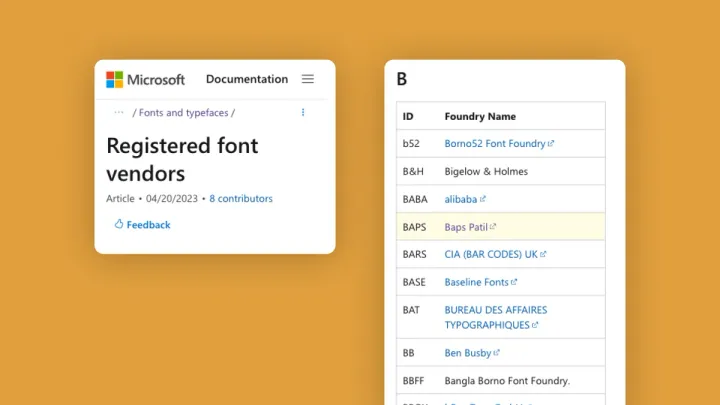Click the thumbs-up icon beside Feedback
The height and width of the screenshot is (405, 720).
(119, 224)
